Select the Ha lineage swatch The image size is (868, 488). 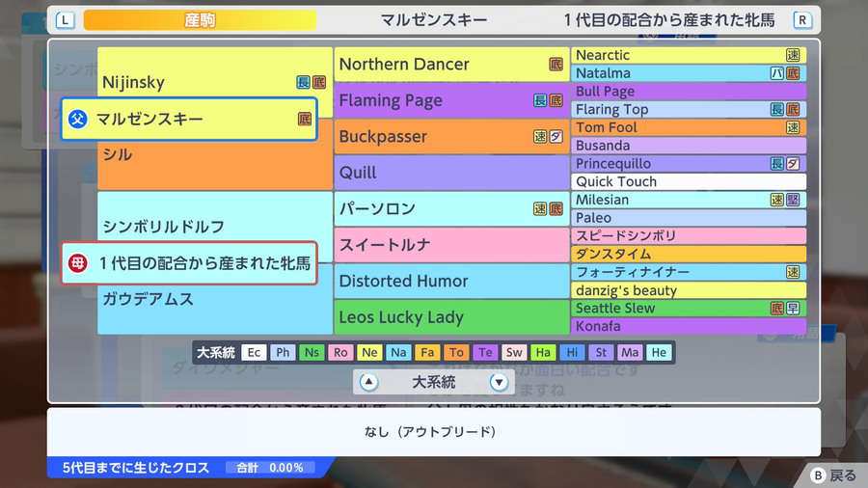click(x=543, y=352)
